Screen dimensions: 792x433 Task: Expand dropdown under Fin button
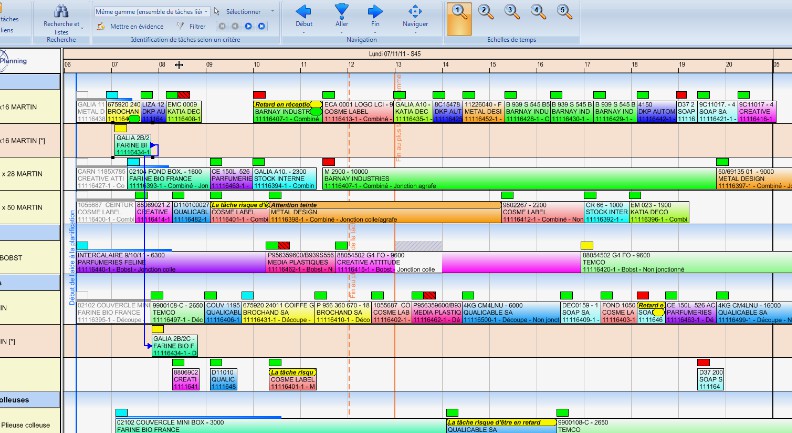tap(375, 32)
